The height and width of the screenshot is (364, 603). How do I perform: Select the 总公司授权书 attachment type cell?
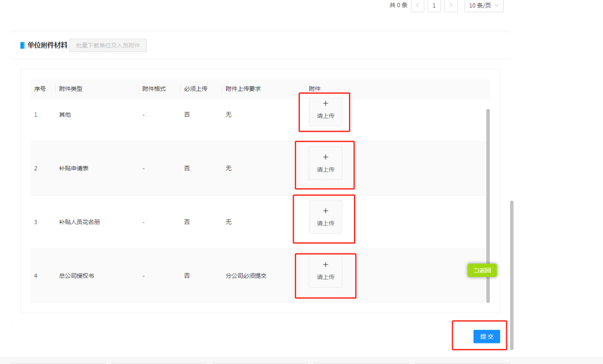coord(76,276)
